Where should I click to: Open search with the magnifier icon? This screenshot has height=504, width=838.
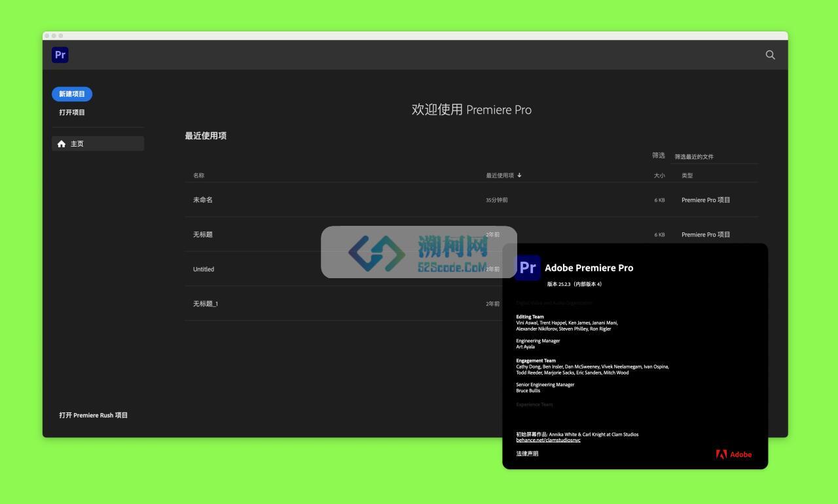(x=770, y=55)
